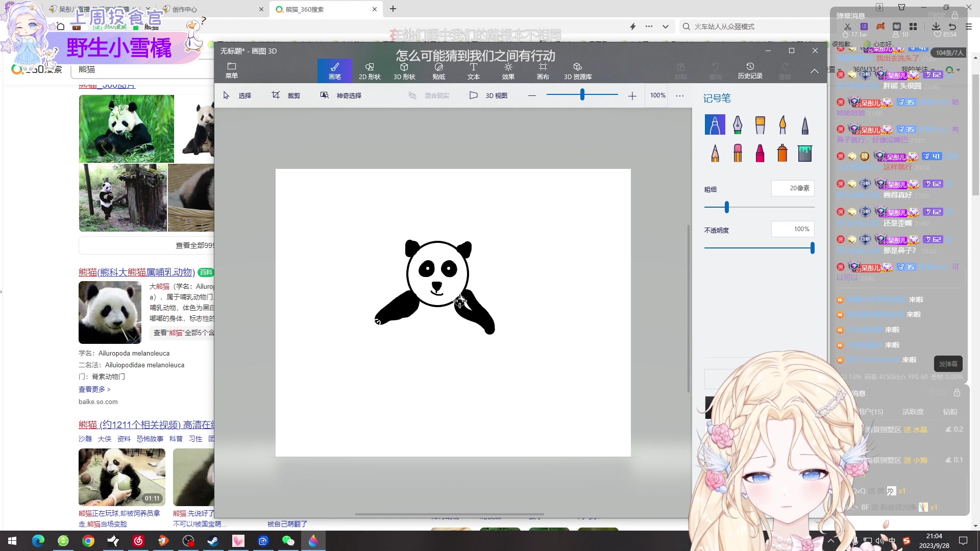
Task: Open the 100% zoom field
Action: (x=657, y=95)
